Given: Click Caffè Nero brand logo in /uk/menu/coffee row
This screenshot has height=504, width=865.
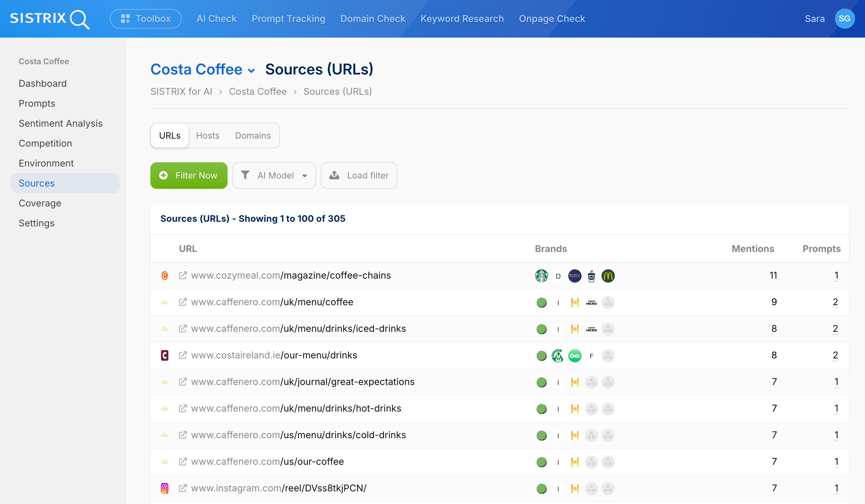Looking at the screenshot, I should click(x=592, y=303).
